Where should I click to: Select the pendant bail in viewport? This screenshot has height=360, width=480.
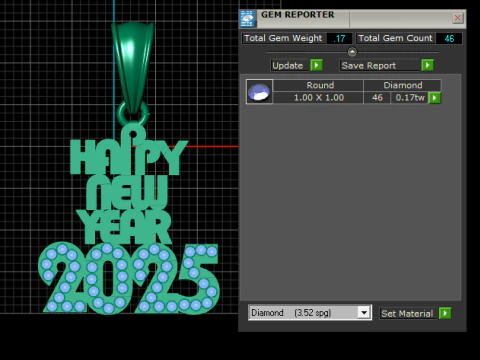[133, 67]
